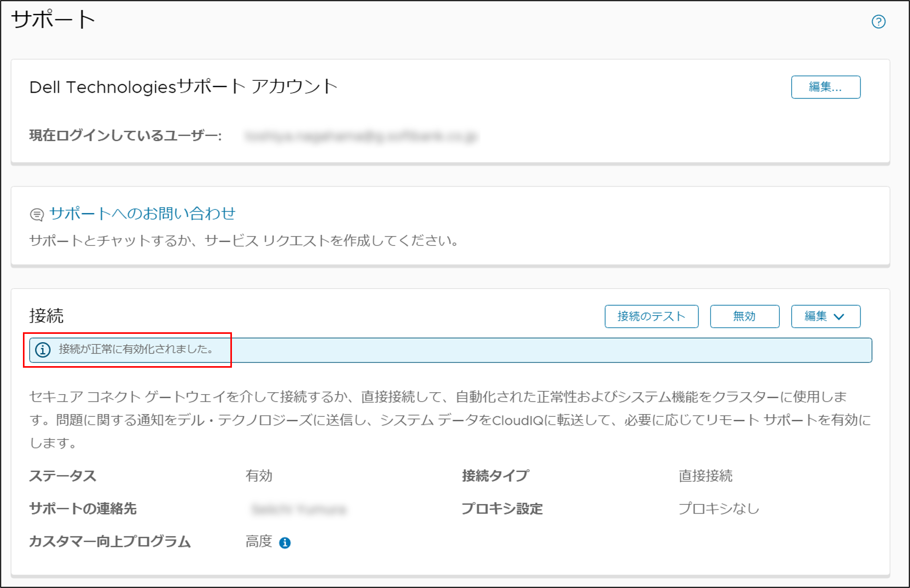Click the ステータス value 有効

coord(259,476)
